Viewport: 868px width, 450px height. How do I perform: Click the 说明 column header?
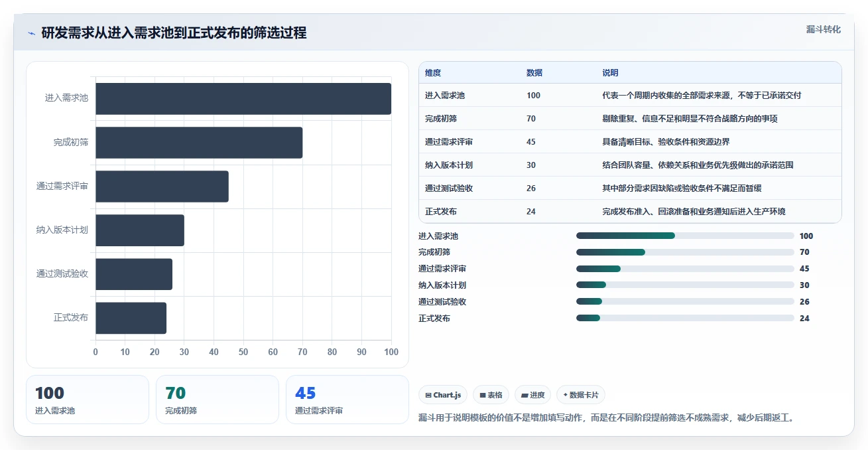610,73
